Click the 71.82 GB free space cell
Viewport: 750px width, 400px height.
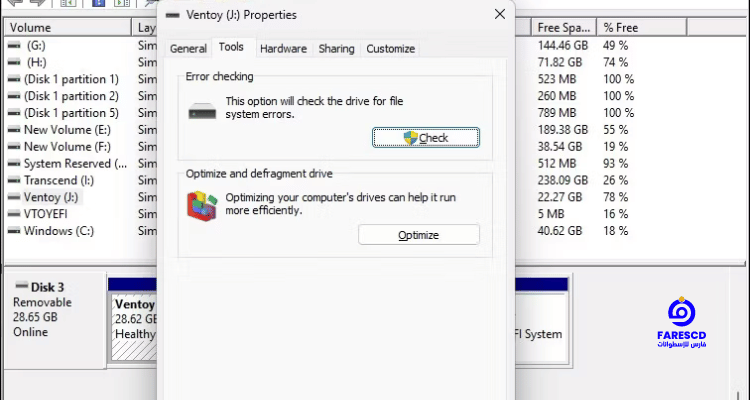point(560,62)
